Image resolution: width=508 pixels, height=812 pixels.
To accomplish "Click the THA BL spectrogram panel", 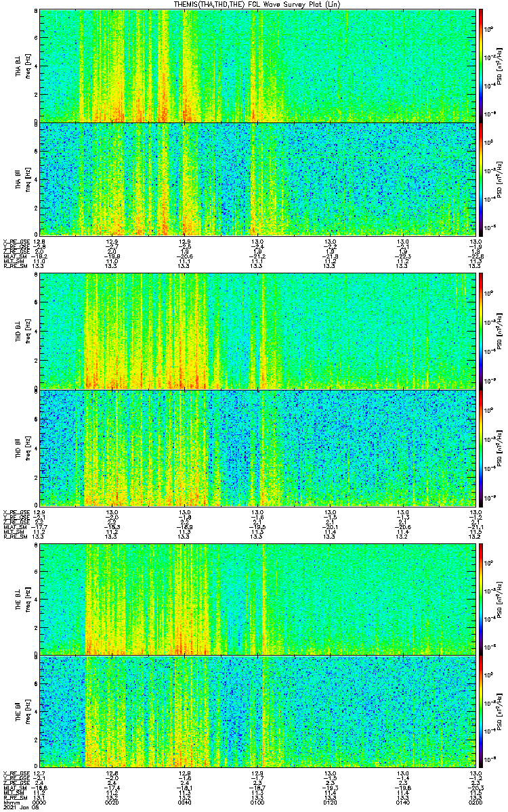I will (257, 65).
